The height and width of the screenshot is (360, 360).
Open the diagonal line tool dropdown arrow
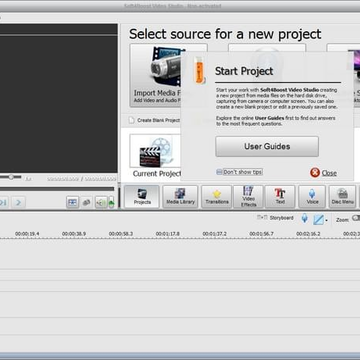pos(326,220)
